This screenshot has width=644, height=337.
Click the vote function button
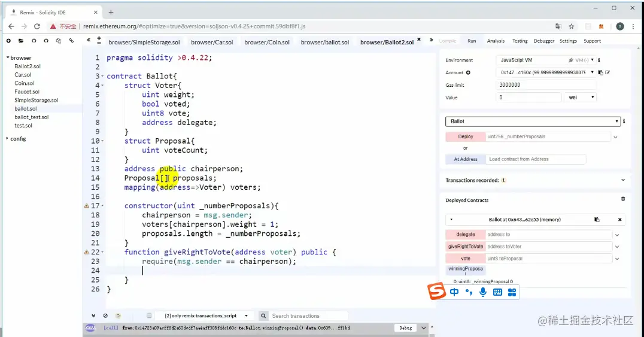(465, 259)
